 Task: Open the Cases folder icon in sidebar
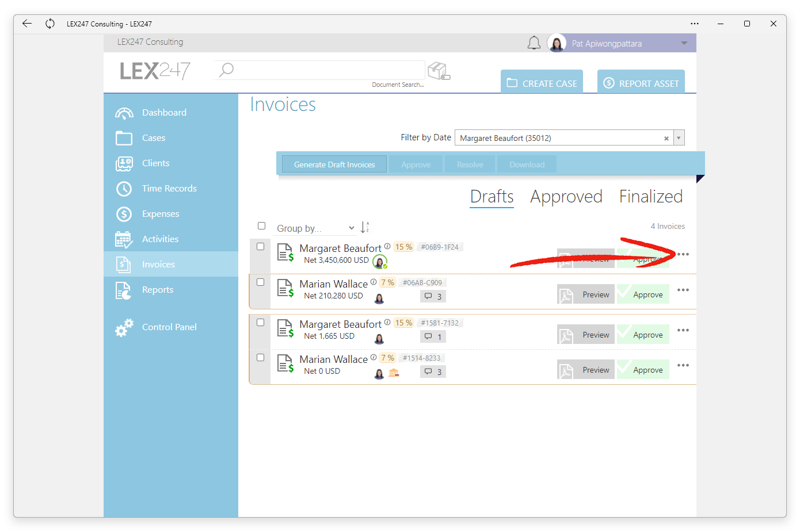pyautogui.click(x=124, y=138)
